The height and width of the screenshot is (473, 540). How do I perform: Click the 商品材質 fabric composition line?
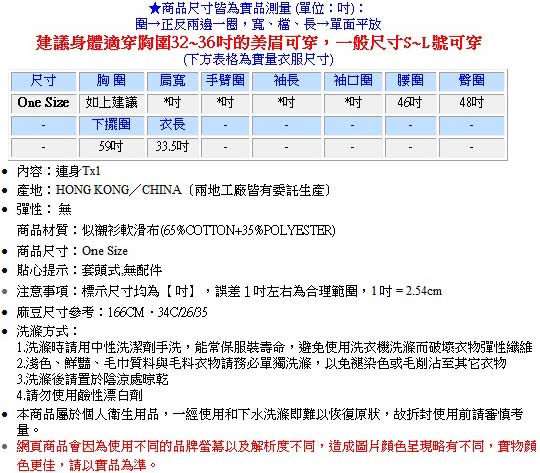coord(176,230)
